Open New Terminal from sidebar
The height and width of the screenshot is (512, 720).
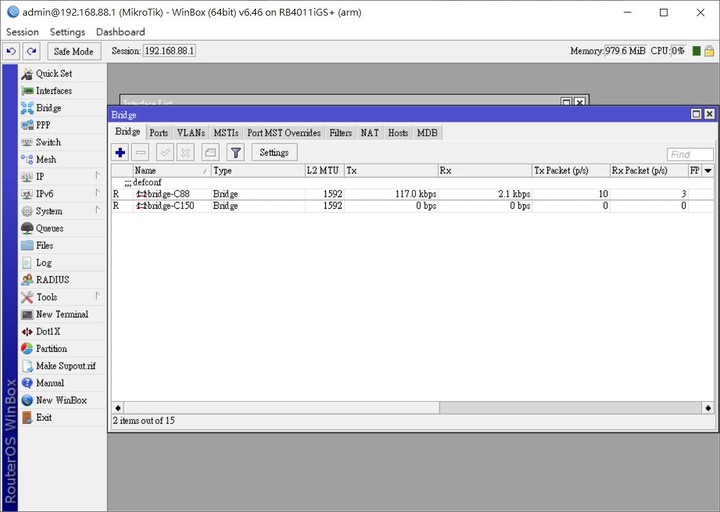tap(62, 314)
